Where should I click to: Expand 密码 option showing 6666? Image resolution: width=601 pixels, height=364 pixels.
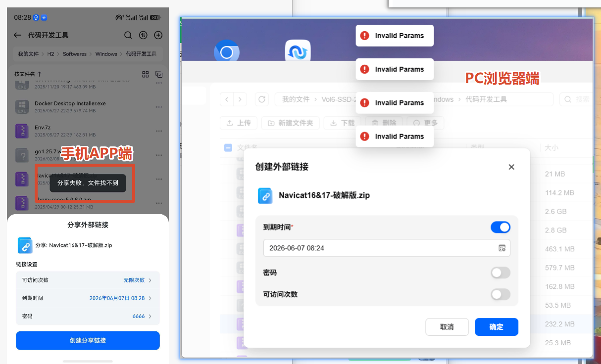[x=88, y=316]
